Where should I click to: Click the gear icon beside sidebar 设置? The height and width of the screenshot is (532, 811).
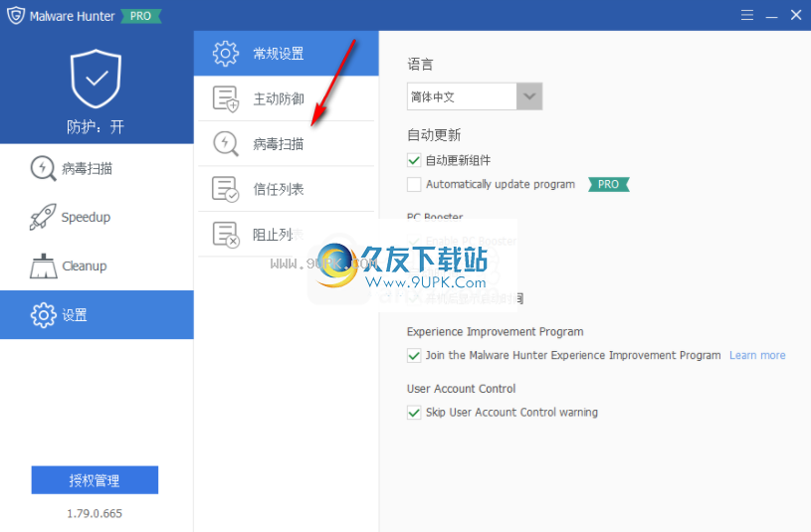44,315
